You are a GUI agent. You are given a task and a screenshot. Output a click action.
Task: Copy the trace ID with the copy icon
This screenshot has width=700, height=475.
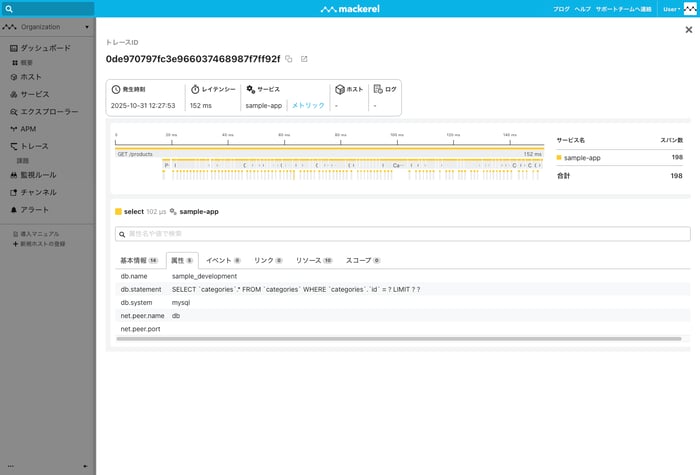(x=289, y=59)
